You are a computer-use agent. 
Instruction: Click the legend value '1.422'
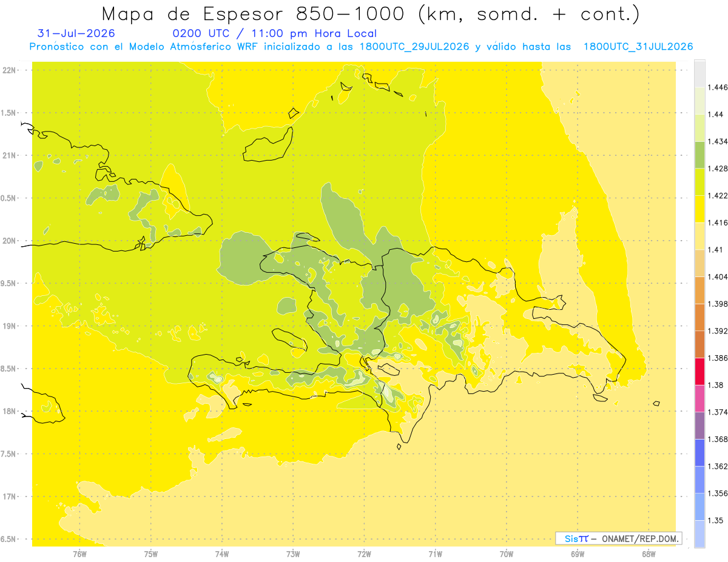coord(718,196)
